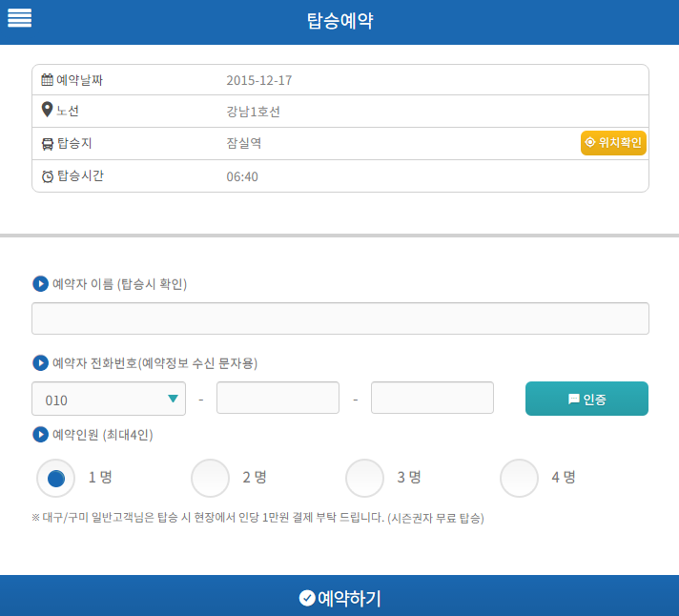The width and height of the screenshot is (679, 616).
Task: Submit with the 예약하기 button
Action: [339, 596]
